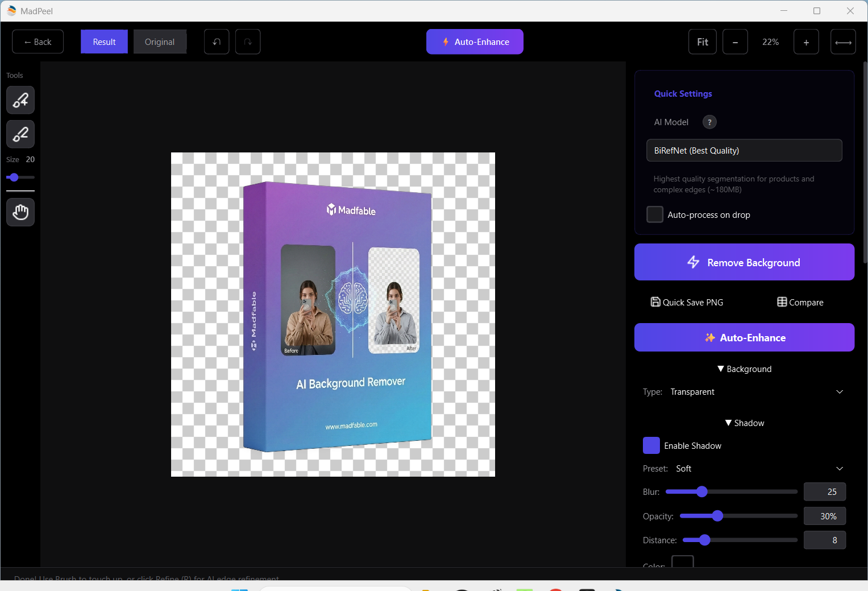Click the Opacity slider track

738,516
